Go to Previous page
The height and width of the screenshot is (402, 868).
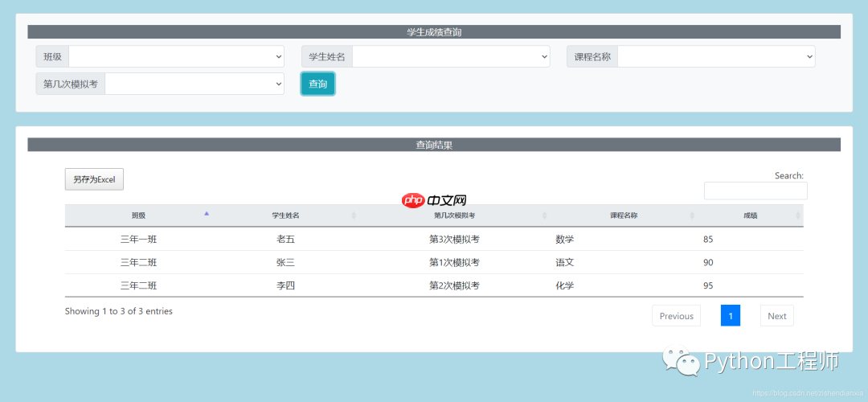pyautogui.click(x=677, y=316)
